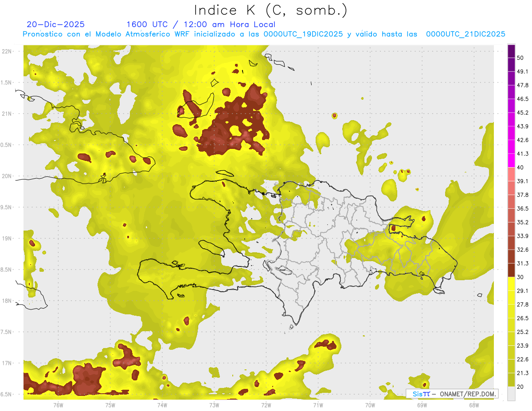Click the colorbar value '26.5'
The width and height of the screenshot is (532, 411).
tap(523, 318)
